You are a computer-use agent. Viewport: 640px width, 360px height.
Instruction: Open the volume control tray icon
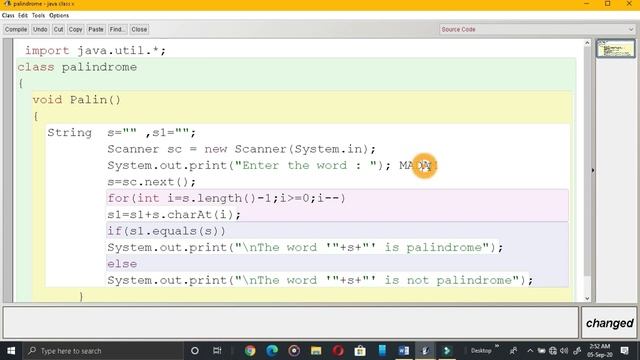pyautogui.click(x=564, y=351)
